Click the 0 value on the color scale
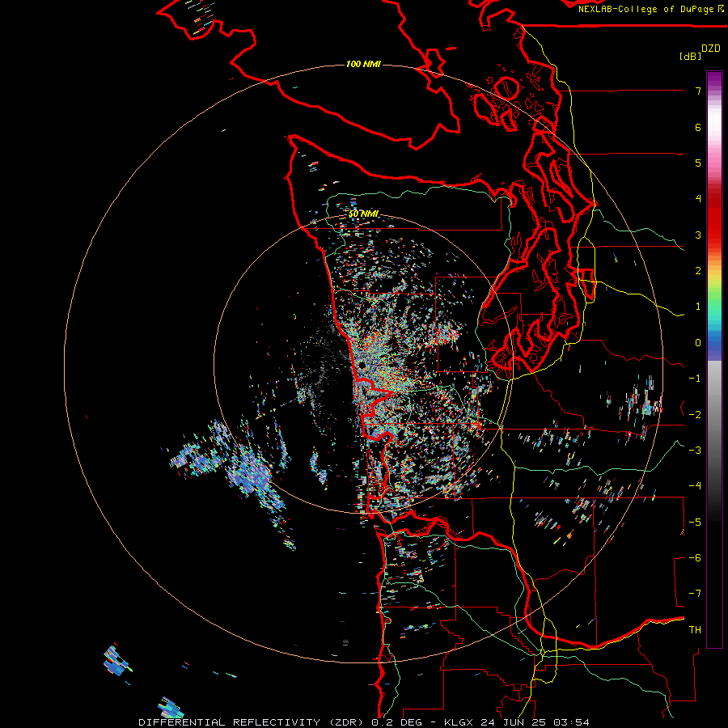This screenshot has height=728, width=728. coord(698,343)
